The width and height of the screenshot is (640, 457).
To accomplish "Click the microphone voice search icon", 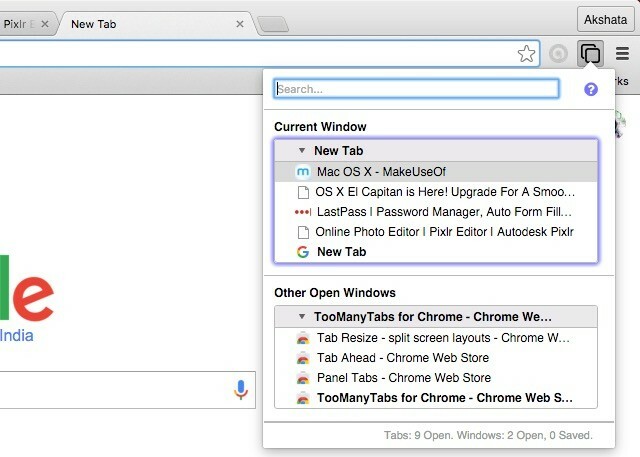I will pyautogui.click(x=241, y=390).
